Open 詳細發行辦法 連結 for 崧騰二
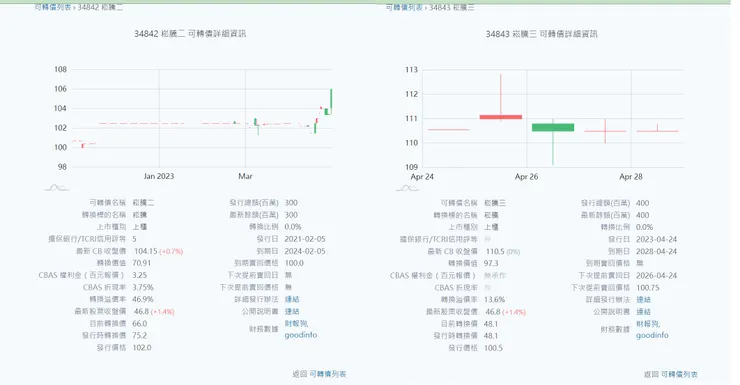The height and width of the screenshot is (385, 740). 292,299
